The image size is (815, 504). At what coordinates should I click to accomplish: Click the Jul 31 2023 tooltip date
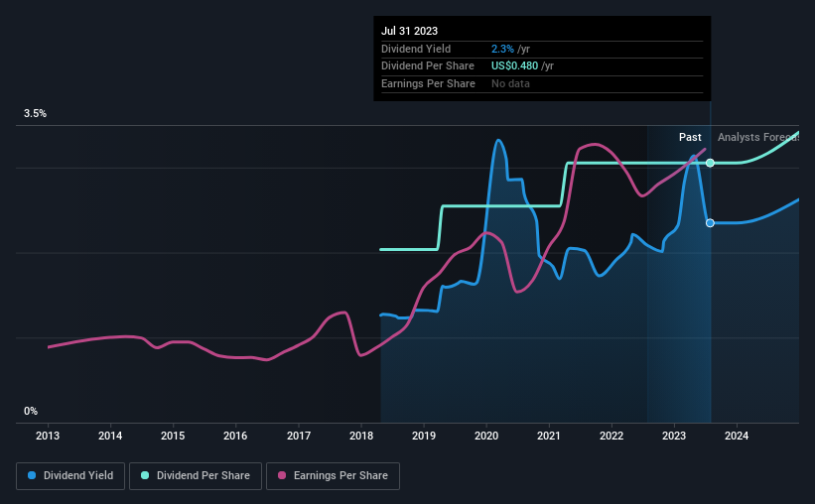(410, 31)
